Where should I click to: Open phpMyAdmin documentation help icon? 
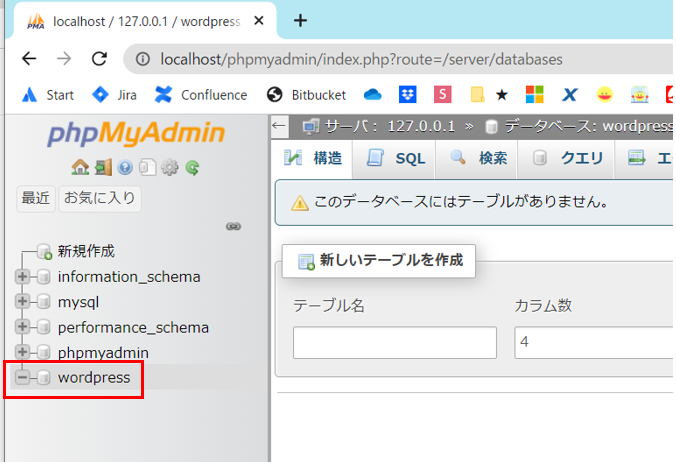click(x=125, y=168)
